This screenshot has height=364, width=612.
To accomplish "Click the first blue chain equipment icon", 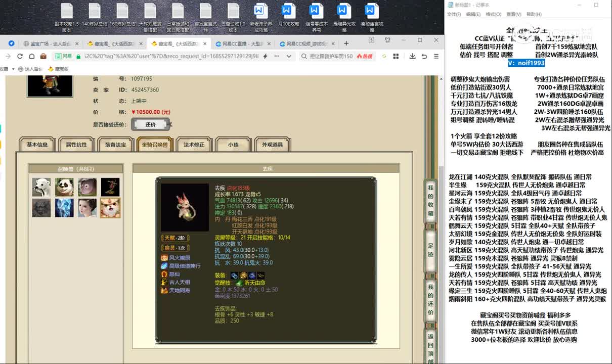I will click(235, 276).
